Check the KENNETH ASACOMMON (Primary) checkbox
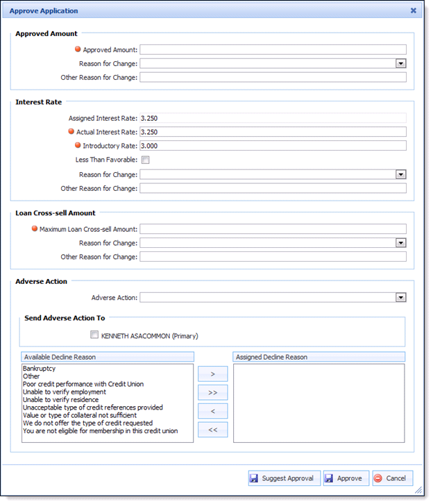 [94, 335]
